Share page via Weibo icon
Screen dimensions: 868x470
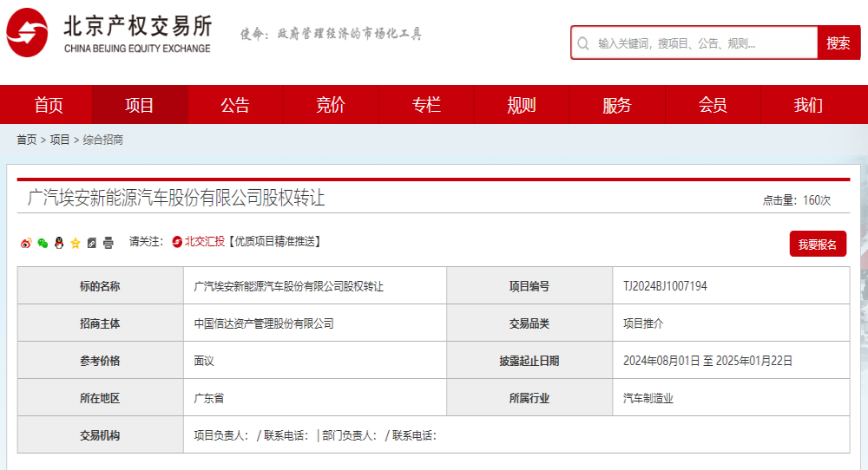tap(26, 243)
